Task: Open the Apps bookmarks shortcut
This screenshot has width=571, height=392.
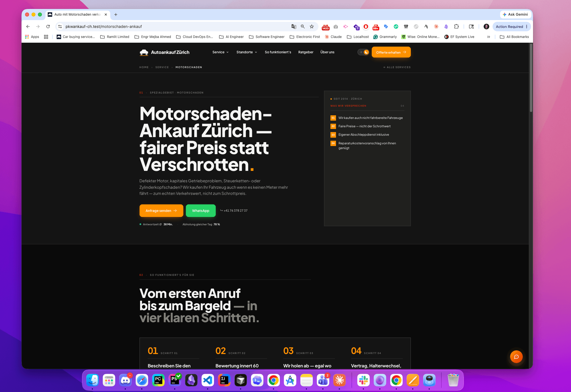Action: [32, 37]
